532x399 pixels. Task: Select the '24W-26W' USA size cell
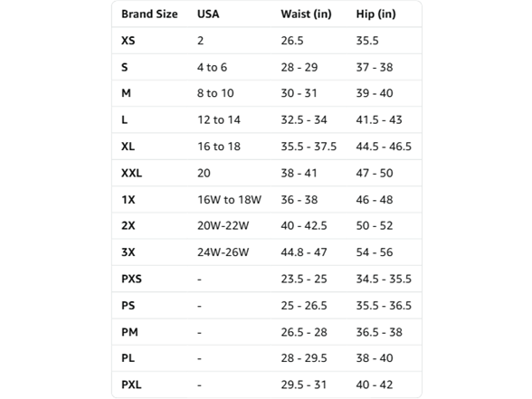(x=223, y=252)
